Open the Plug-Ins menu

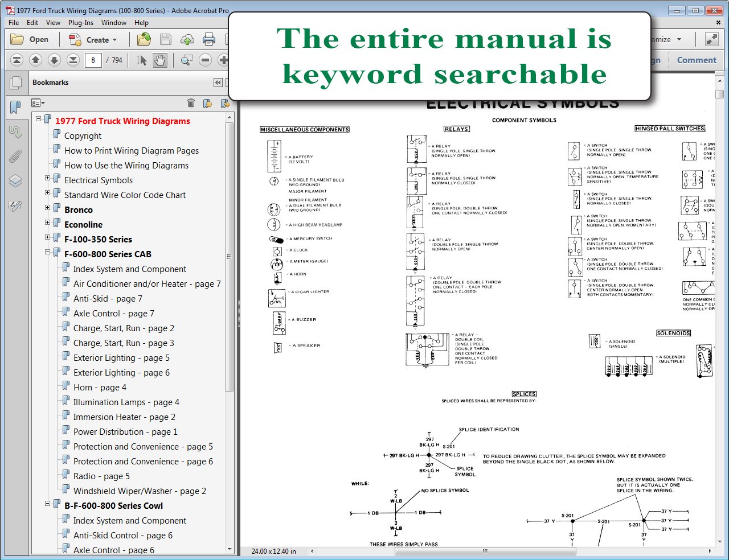point(80,23)
